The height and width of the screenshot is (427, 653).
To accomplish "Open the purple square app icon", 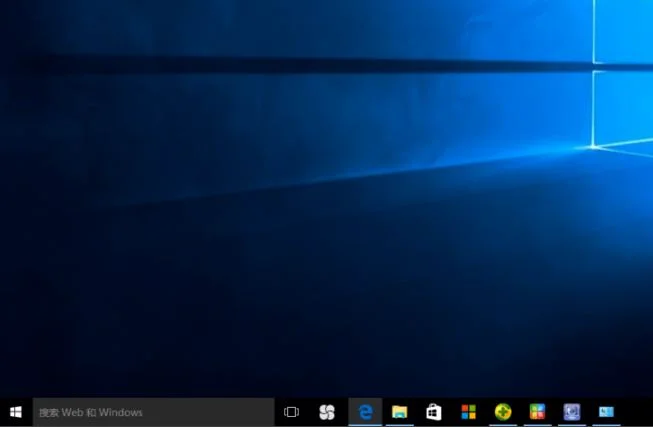I will [572, 412].
